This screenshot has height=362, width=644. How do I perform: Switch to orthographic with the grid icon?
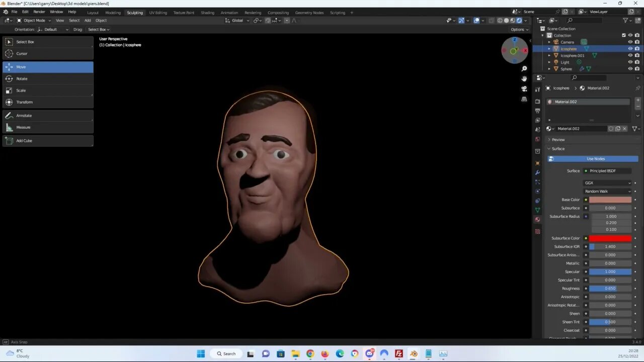[524, 99]
